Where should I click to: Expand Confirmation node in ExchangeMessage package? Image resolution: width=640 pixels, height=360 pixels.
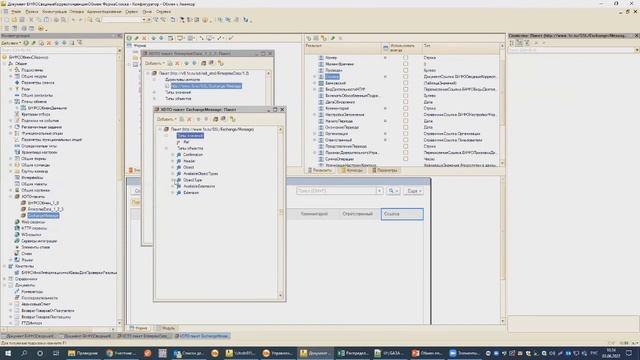173,155
